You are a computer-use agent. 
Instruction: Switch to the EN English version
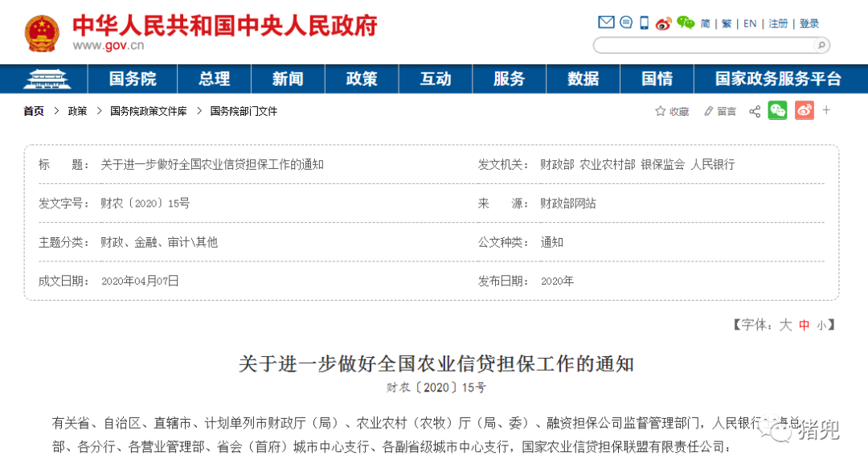click(x=749, y=23)
